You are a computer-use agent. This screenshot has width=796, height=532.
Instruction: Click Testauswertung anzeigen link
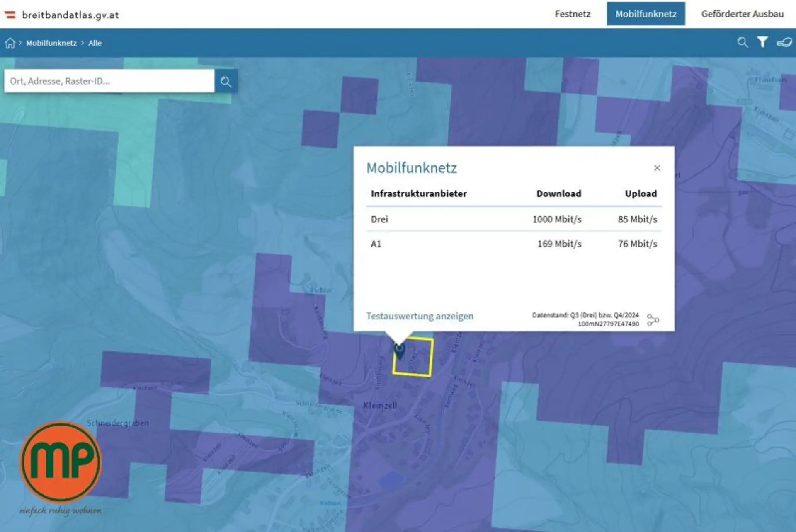420,316
